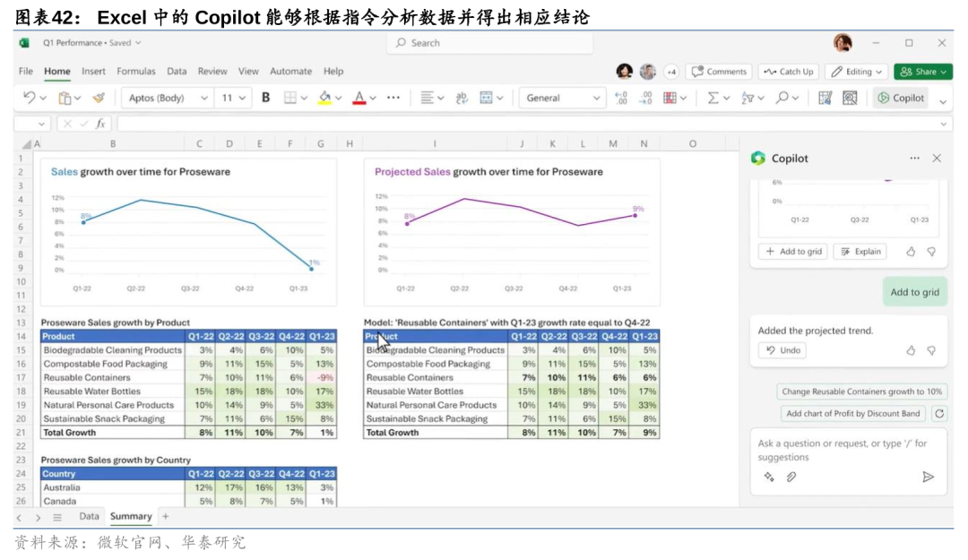Switch to the Insert tab
Screen dimensions: 968x560
coord(93,71)
